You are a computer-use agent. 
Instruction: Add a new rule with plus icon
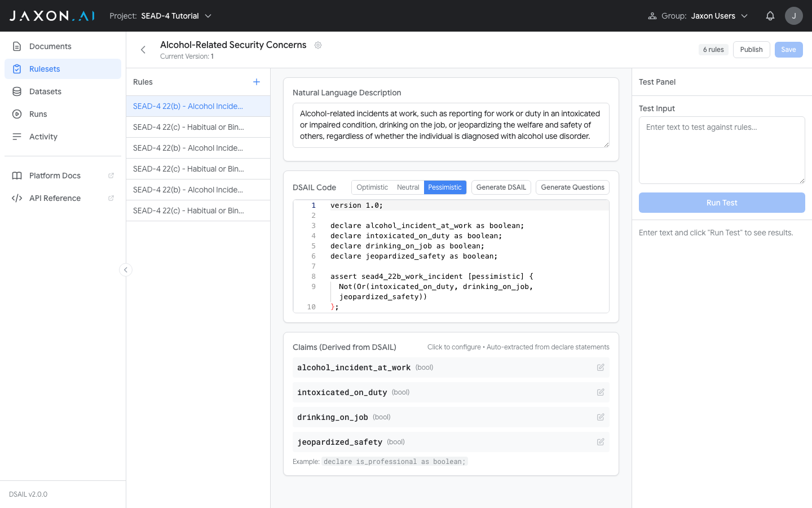point(257,82)
